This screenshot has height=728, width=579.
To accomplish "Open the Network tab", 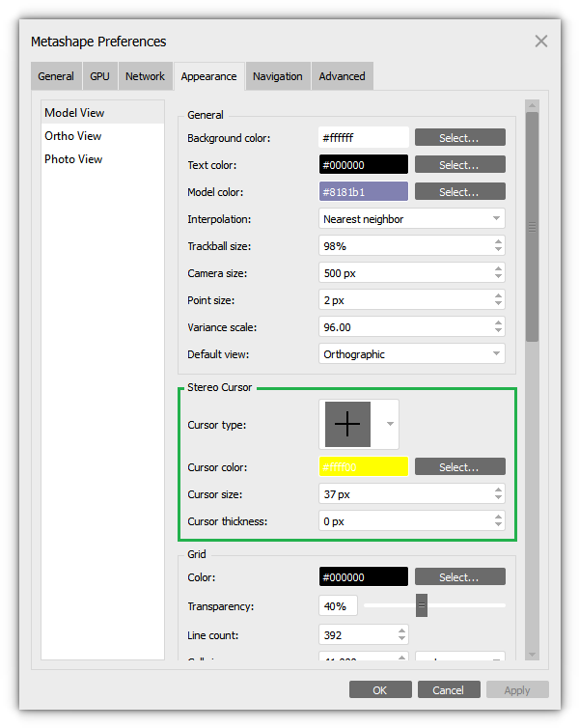I will pos(145,76).
